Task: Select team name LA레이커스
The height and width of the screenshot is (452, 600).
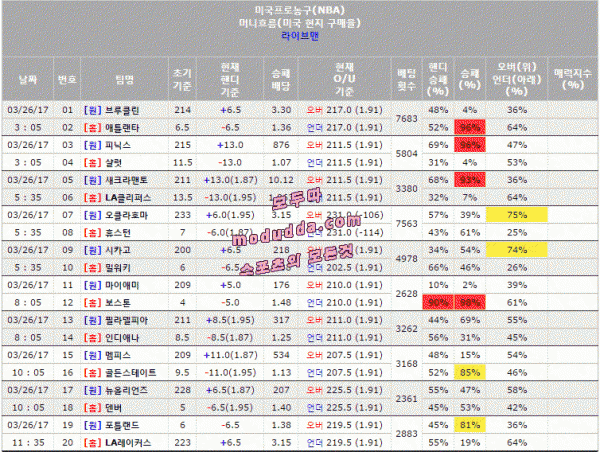Action: (128, 443)
